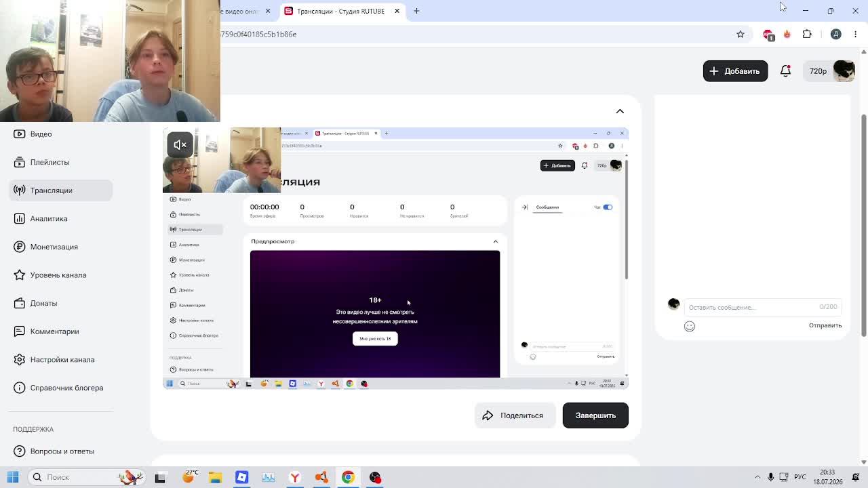Open the notifications bell

(785, 71)
